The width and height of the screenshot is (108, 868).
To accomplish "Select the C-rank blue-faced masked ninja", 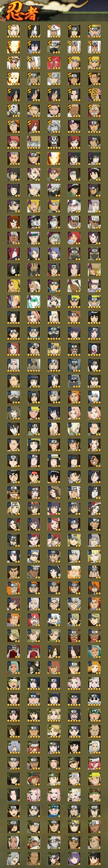I will pos(54,810).
